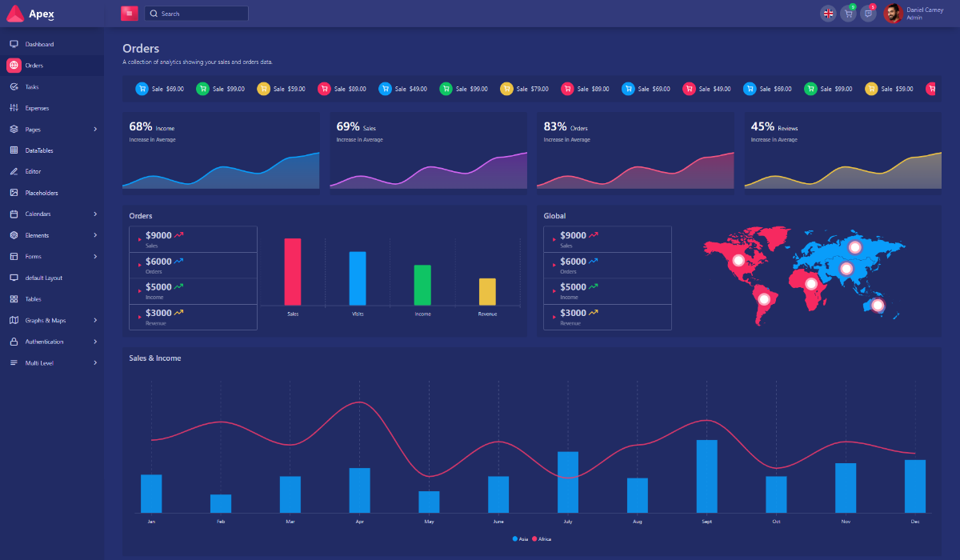Click the "Apr" month label on the chart

[x=360, y=522]
